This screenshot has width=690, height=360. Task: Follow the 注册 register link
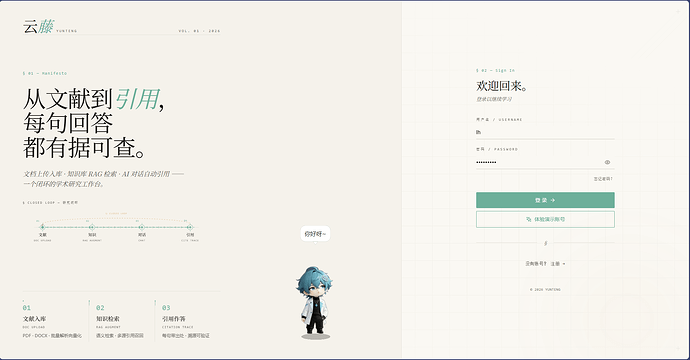[558, 264]
